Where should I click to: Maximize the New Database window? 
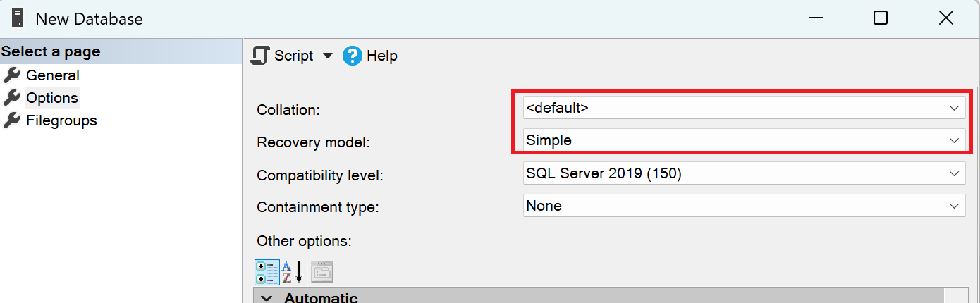point(880,18)
